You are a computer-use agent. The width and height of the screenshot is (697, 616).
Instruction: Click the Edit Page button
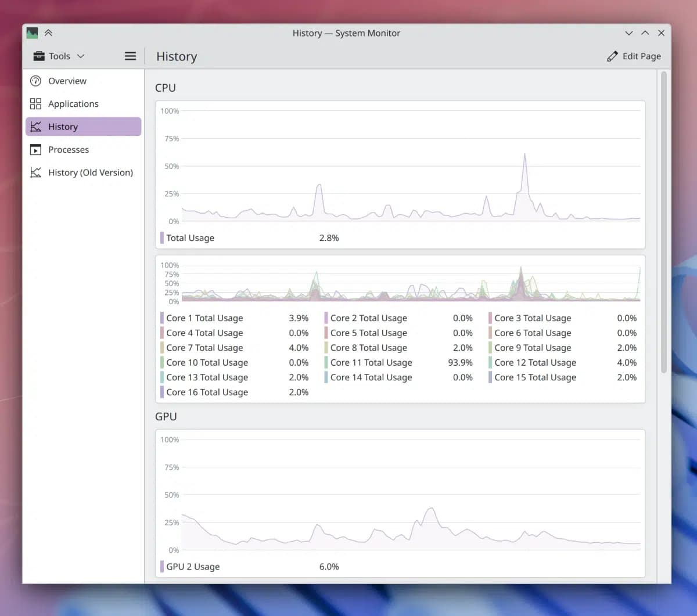coord(634,56)
